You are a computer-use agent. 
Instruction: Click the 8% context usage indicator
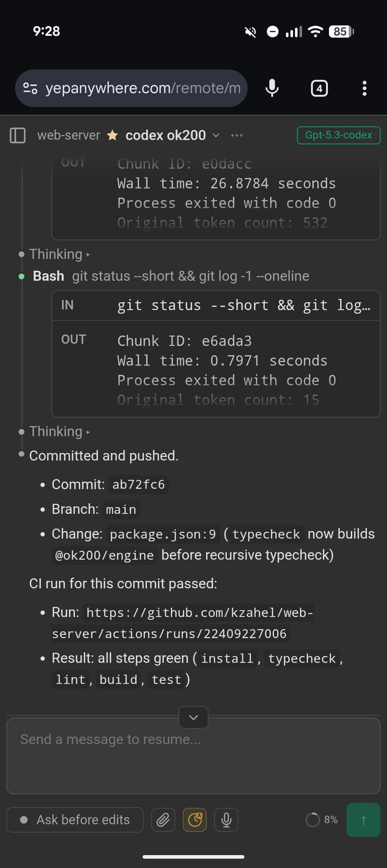coord(322,820)
